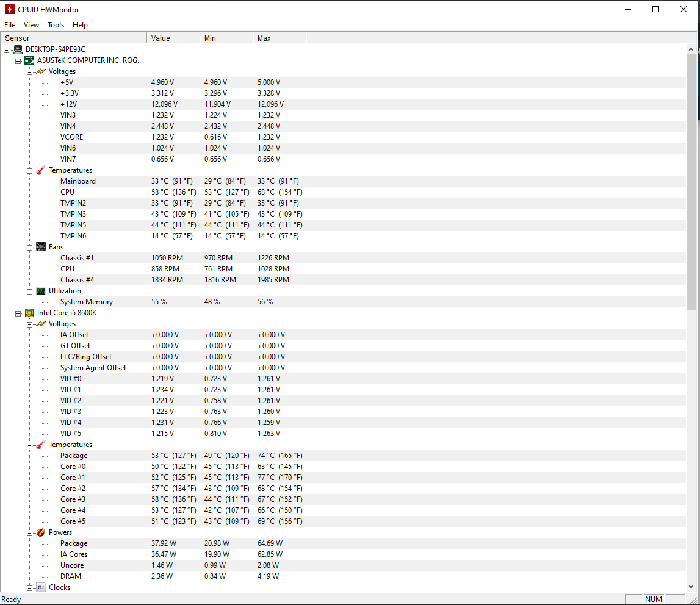Collapse the motherboard Temperatures group
The width and height of the screenshot is (700, 605).
pos(29,171)
